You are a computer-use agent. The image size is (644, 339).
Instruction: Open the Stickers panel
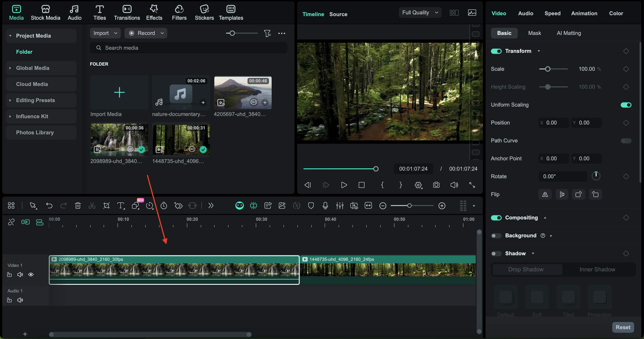tap(204, 13)
